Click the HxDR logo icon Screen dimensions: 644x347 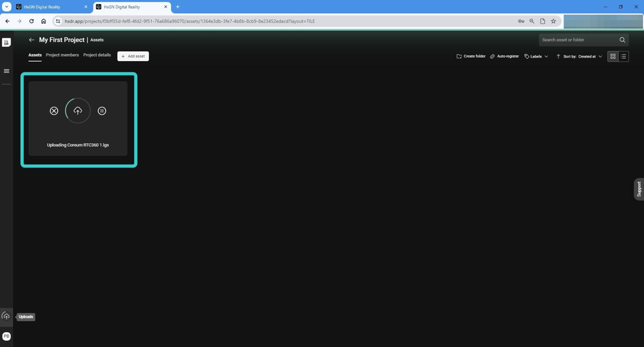coord(6,43)
